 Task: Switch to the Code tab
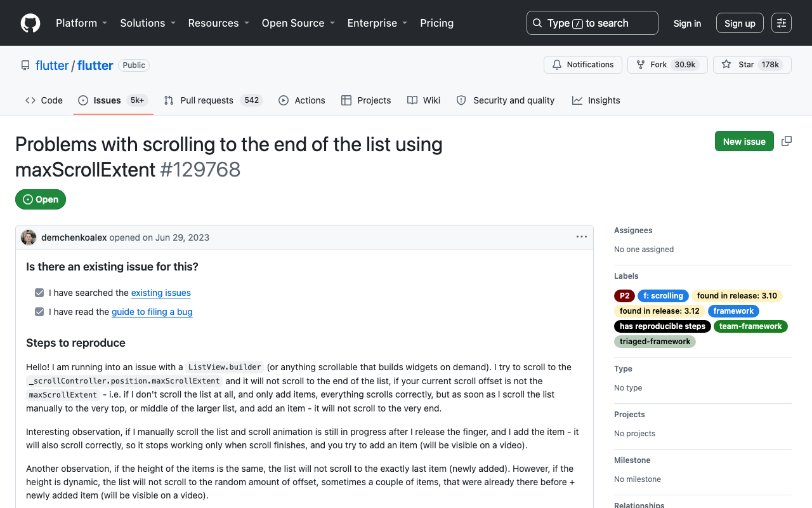tap(44, 100)
